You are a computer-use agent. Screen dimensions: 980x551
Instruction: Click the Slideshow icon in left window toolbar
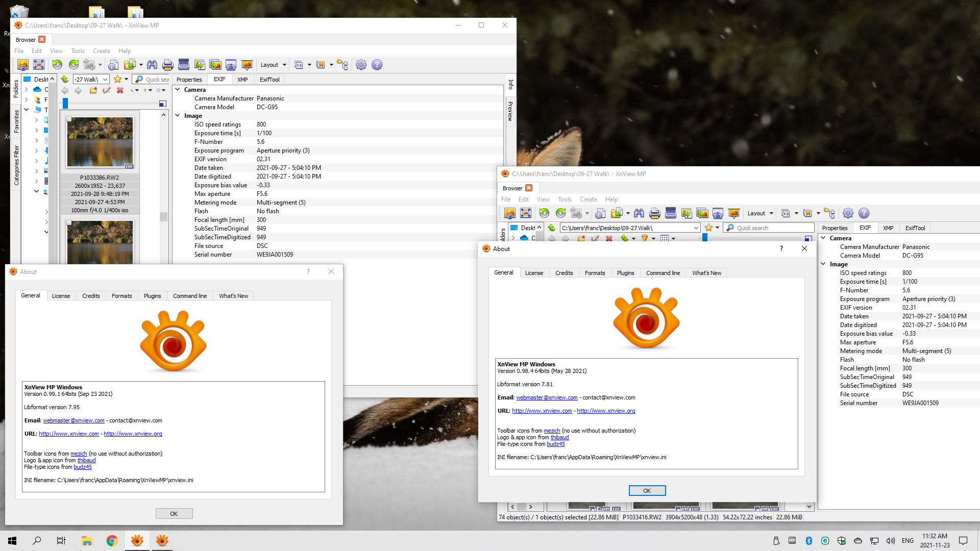pos(247,65)
